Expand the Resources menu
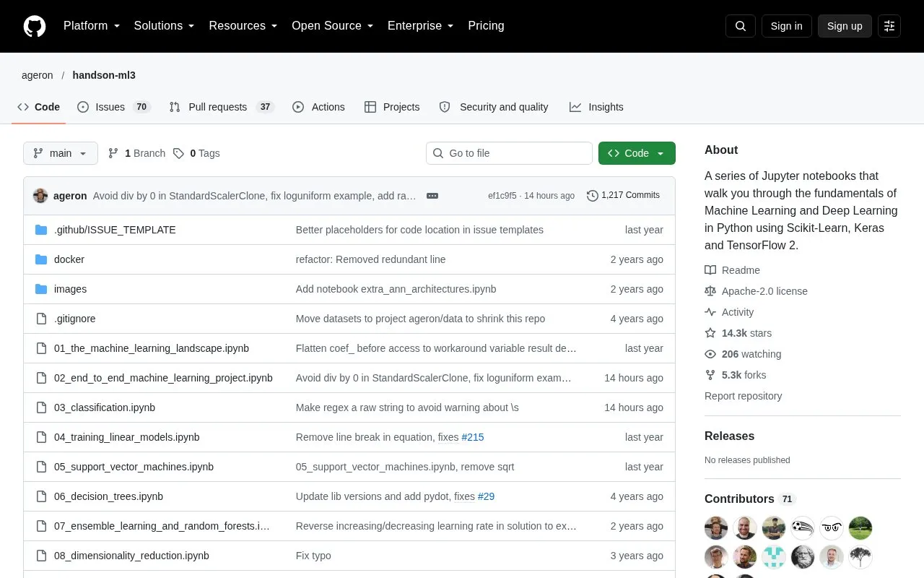 pyautogui.click(x=243, y=26)
